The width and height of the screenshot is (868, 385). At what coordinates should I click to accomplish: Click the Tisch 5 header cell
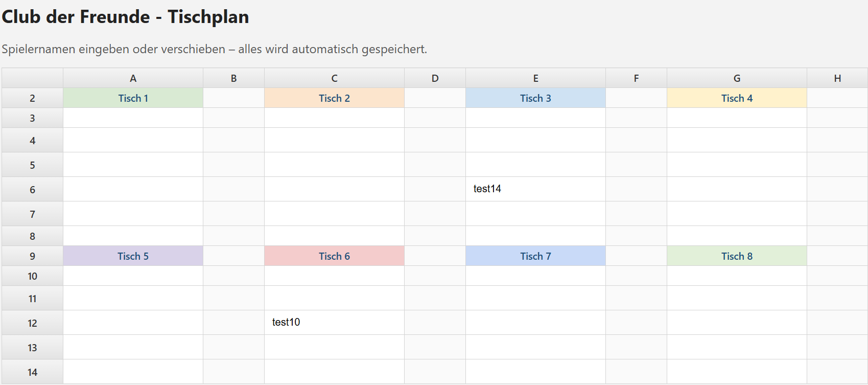pos(133,256)
